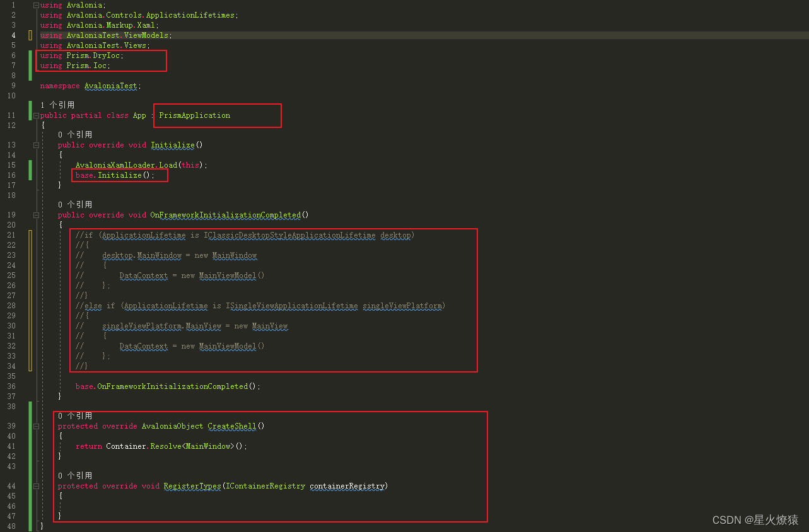The width and height of the screenshot is (809, 532).
Task: Click 'AvaloniaXamlLoader' on line 15
Action: [115, 165]
